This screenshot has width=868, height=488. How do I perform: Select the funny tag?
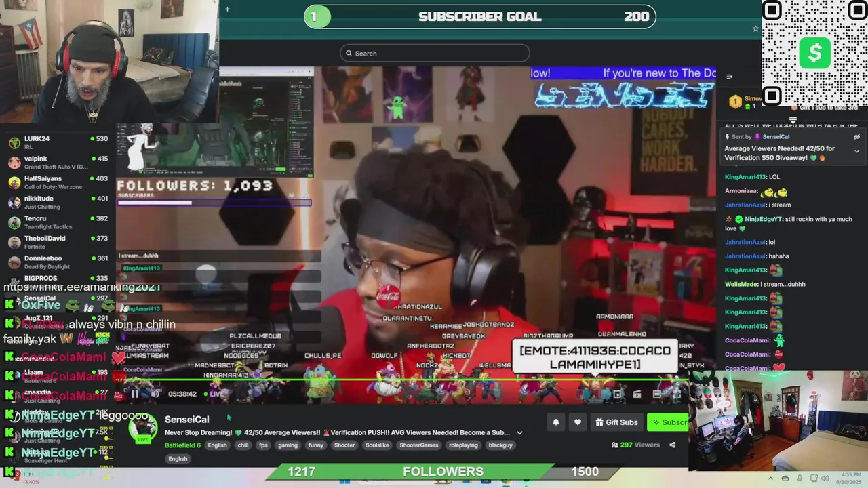315,445
